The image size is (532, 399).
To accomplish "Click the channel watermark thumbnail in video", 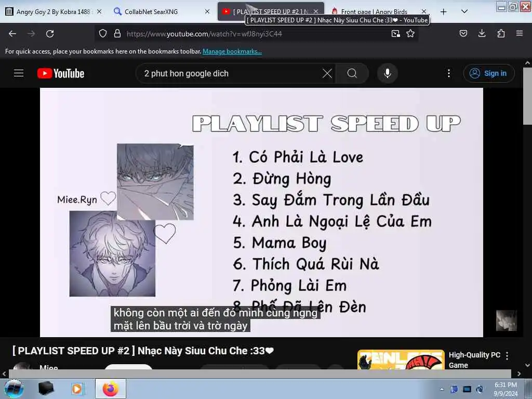I will (506, 320).
